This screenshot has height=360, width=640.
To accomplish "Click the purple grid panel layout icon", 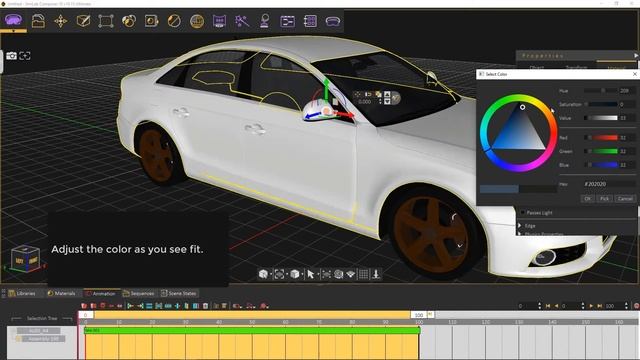I will tap(310, 21).
